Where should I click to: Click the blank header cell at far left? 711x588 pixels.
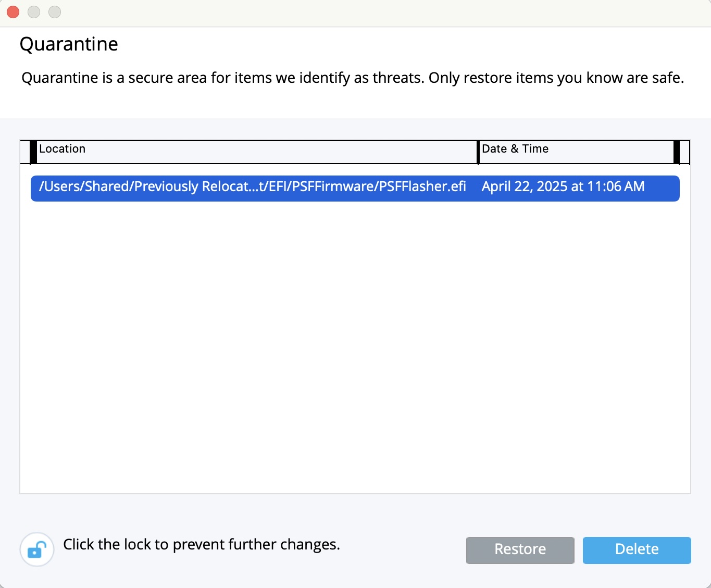click(25, 152)
